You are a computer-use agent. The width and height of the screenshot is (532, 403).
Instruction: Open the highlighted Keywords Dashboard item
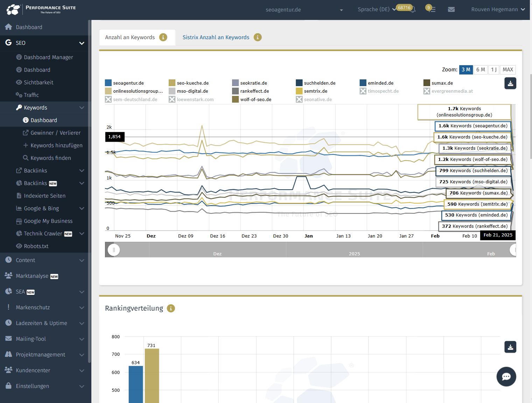coord(40,120)
